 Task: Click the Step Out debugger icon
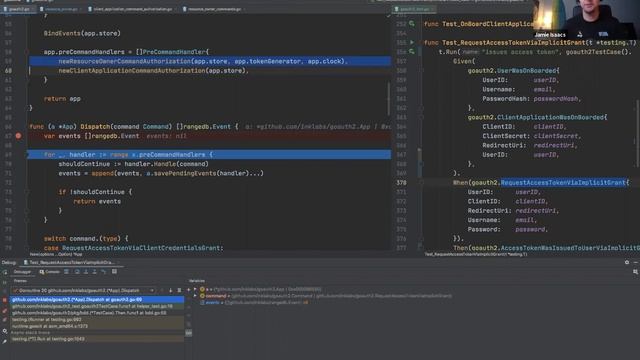point(94,272)
